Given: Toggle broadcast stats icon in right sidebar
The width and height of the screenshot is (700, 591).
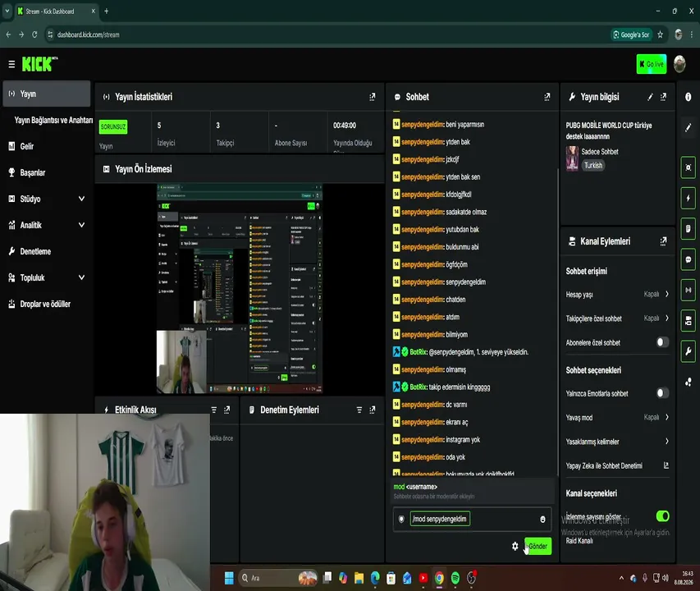Looking at the screenshot, I should pyautogui.click(x=688, y=290).
